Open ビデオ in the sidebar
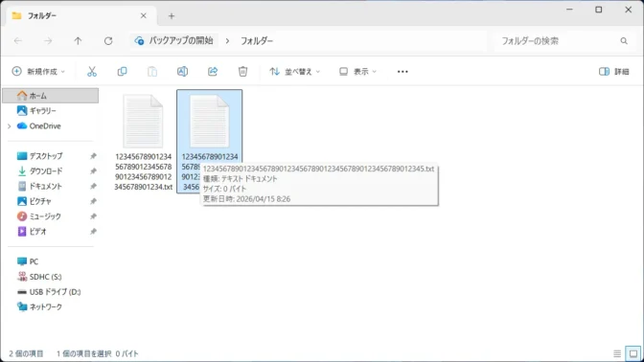Screen dimensions: 644x362 pos(32,232)
